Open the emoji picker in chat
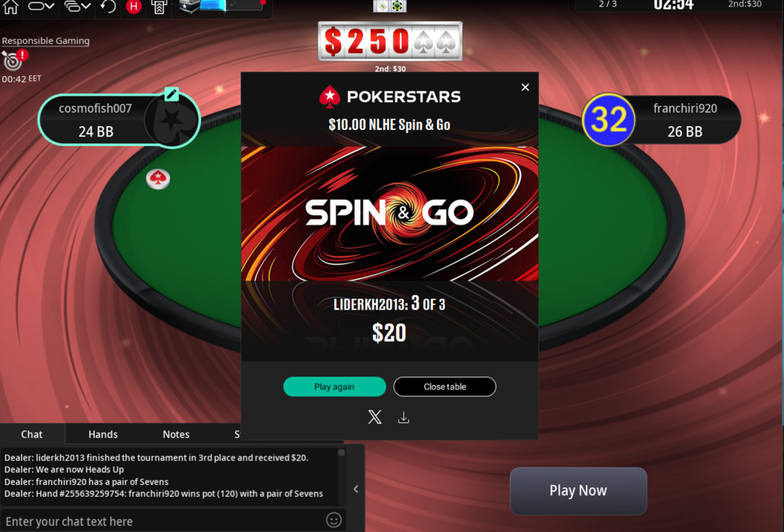784x532 pixels. point(334,520)
